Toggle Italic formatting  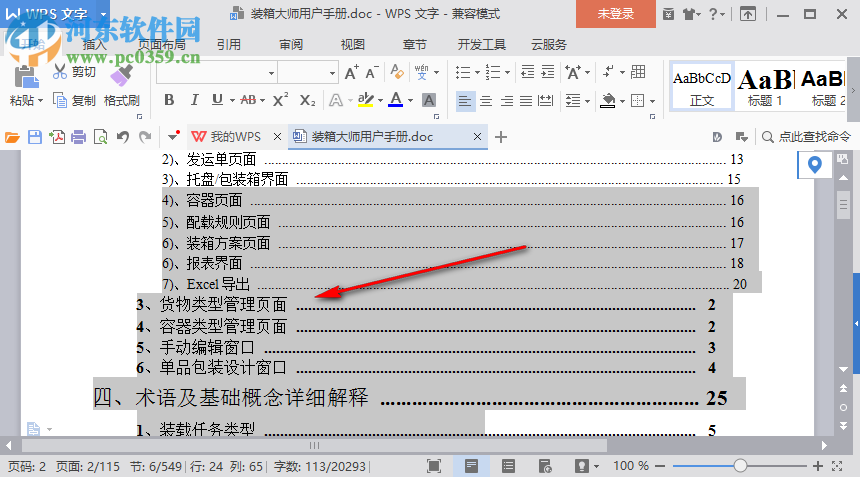pyautogui.click(x=194, y=100)
